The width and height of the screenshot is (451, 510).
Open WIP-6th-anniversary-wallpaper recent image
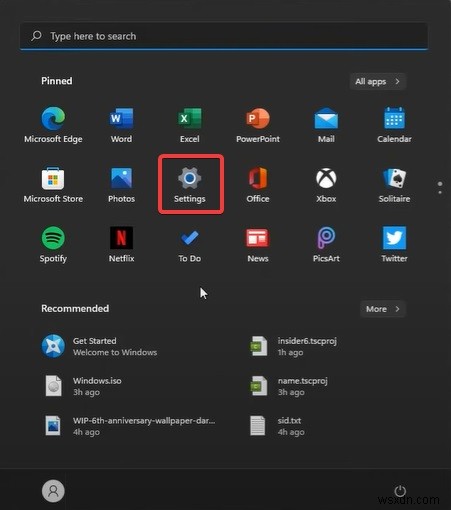point(130,426)
